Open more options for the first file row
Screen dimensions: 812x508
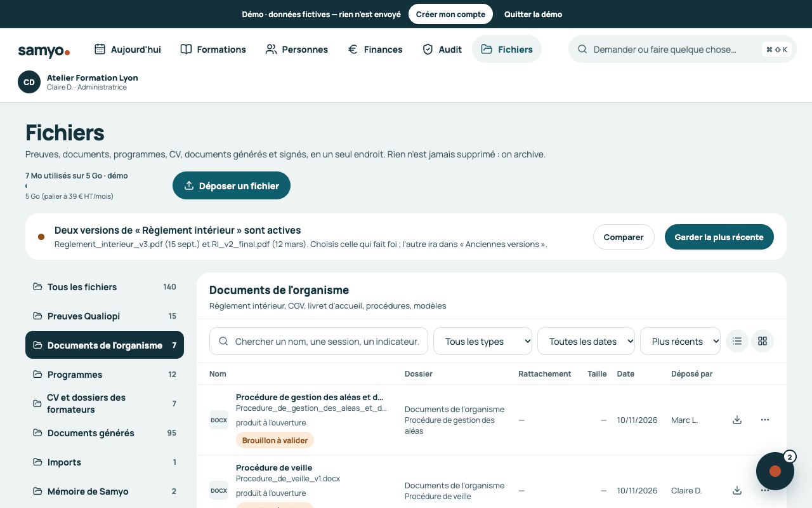coord(765,420)
